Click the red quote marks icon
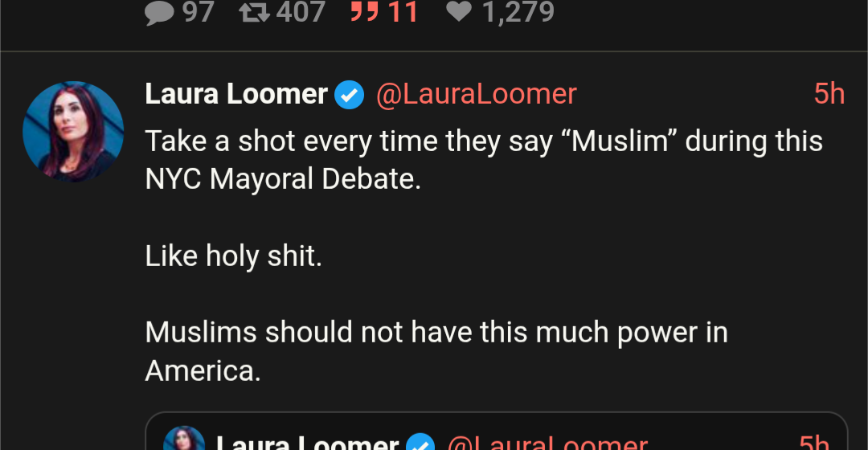Viewport: 868px width, 450px height. [x=365, y=10]
